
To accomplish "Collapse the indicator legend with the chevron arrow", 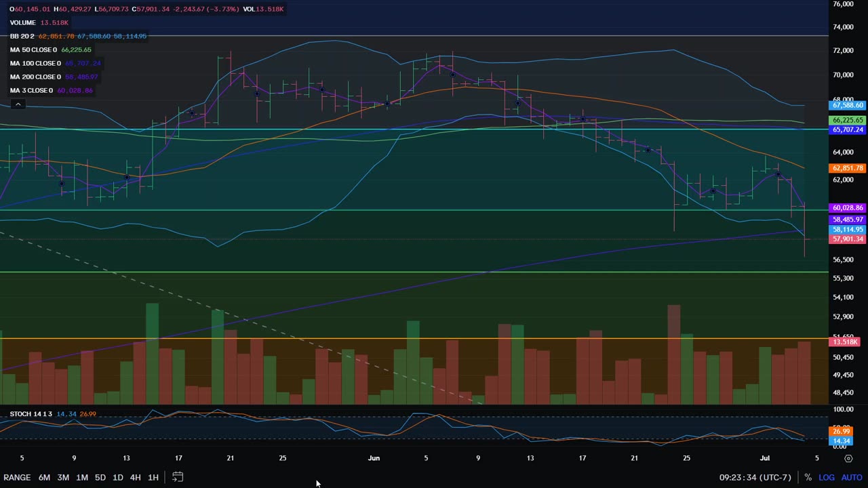I will click(18, 104).
